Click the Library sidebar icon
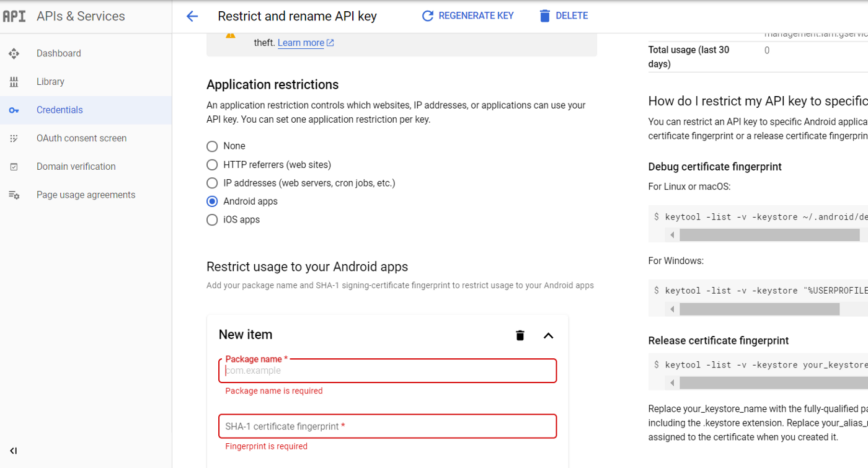Viewport: 868px width, 468px height. pos(14,82)
